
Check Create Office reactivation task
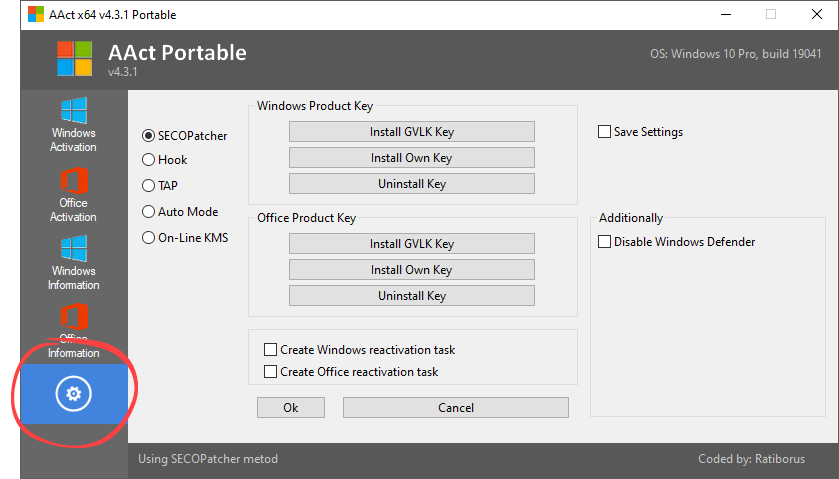tap(271, 372)
